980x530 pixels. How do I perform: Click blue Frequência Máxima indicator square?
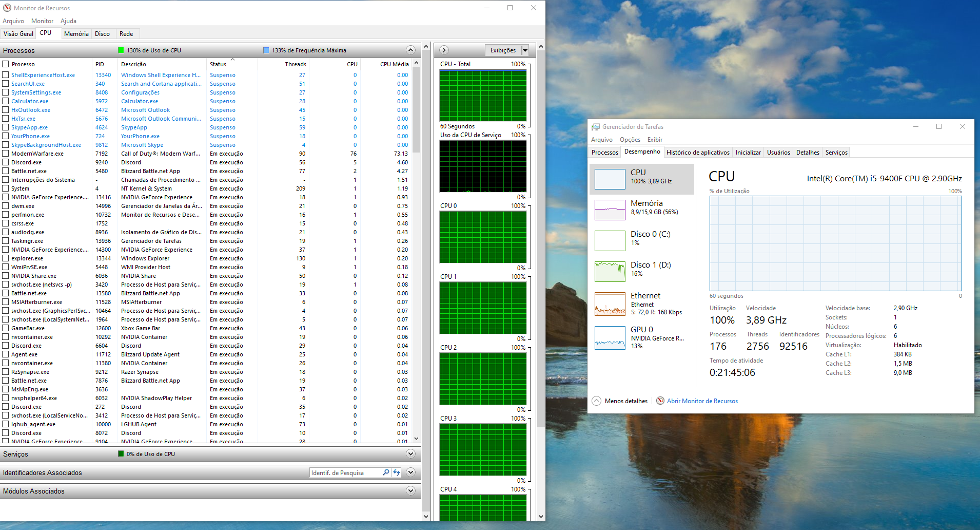coord(266,50)
